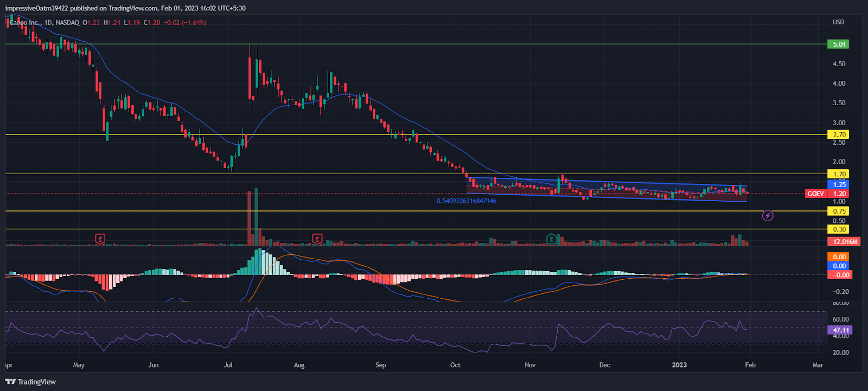Open the red earnings marker in August

tap(317, 239)
